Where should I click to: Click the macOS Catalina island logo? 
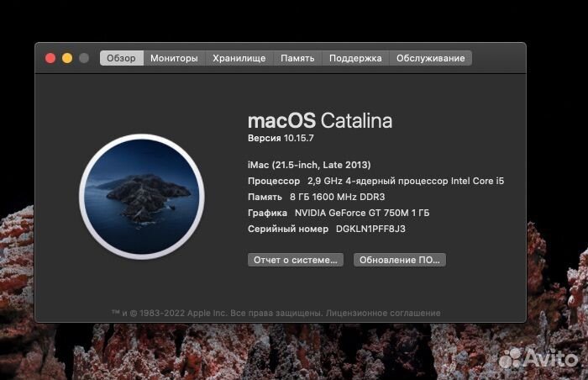pos(142,197)
